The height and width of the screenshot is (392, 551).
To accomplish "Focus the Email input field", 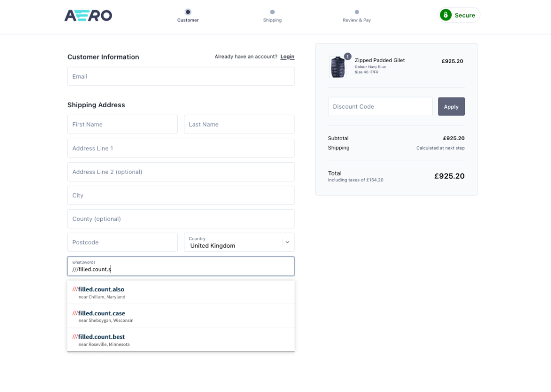I will [181, 77].
